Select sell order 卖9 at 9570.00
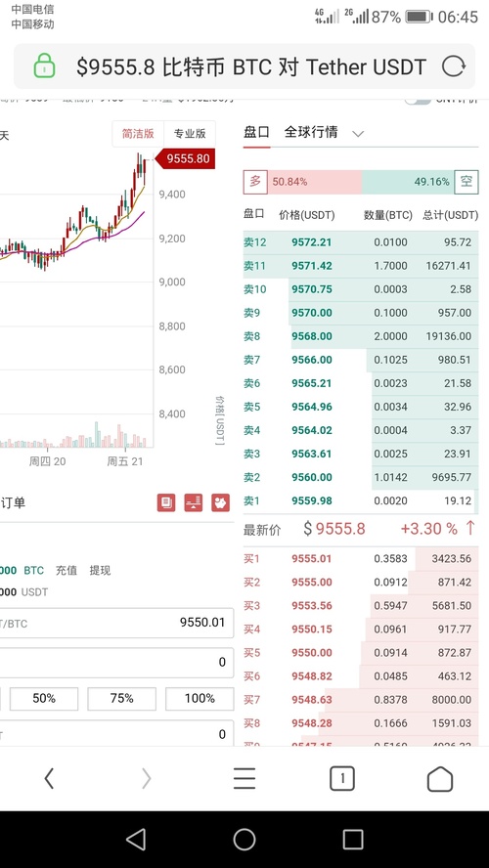 361,313
